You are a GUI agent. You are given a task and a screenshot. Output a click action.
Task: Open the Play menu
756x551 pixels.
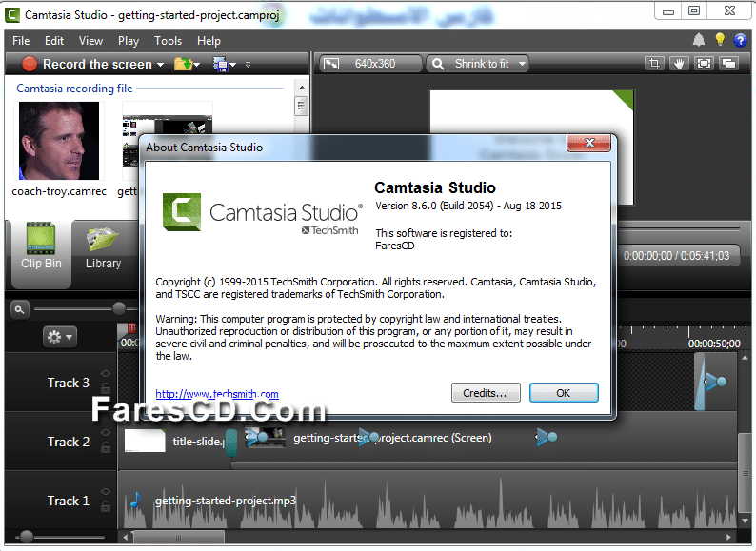tap(129, 41)
